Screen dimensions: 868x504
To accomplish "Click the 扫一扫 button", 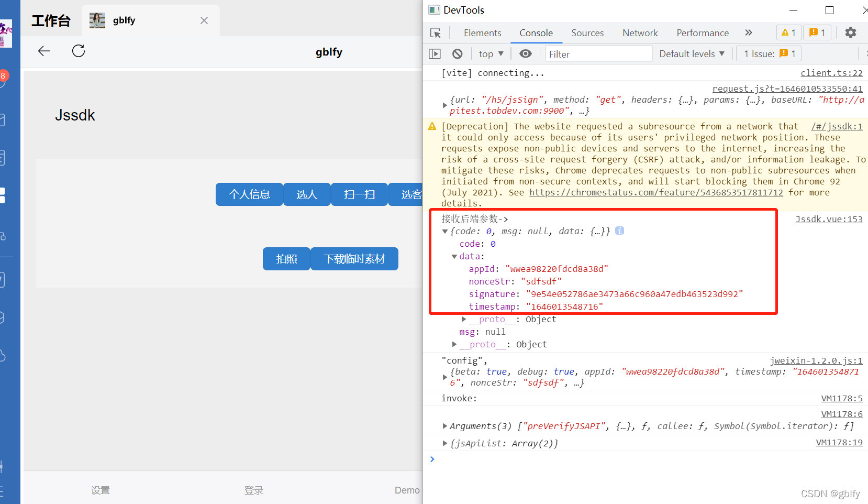I will pyautogui.click(x=359, y=194).
